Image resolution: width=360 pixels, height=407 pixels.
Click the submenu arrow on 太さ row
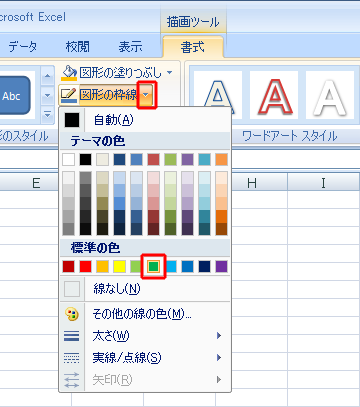[219, 336]
